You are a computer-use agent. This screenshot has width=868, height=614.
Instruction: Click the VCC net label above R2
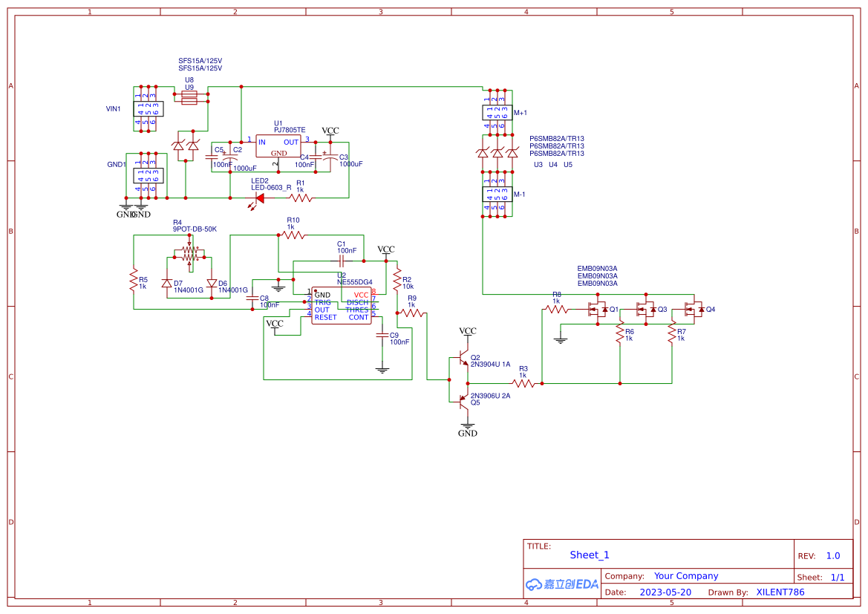pyautogui.click(x=387, y=250)
